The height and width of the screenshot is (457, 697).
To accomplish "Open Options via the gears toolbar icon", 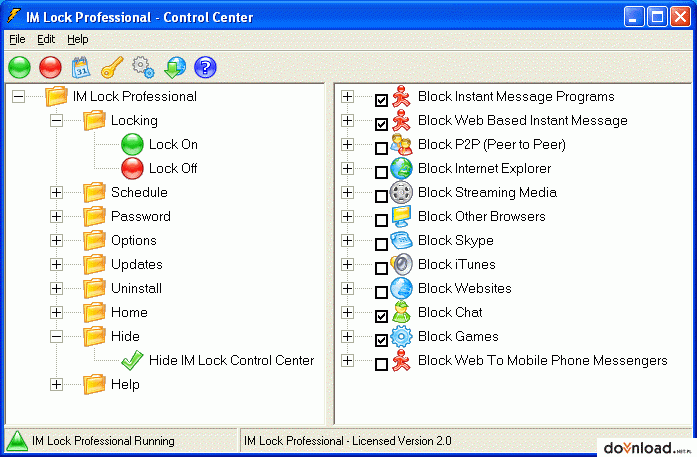I will pyautogui.click(x=143, y=68).
